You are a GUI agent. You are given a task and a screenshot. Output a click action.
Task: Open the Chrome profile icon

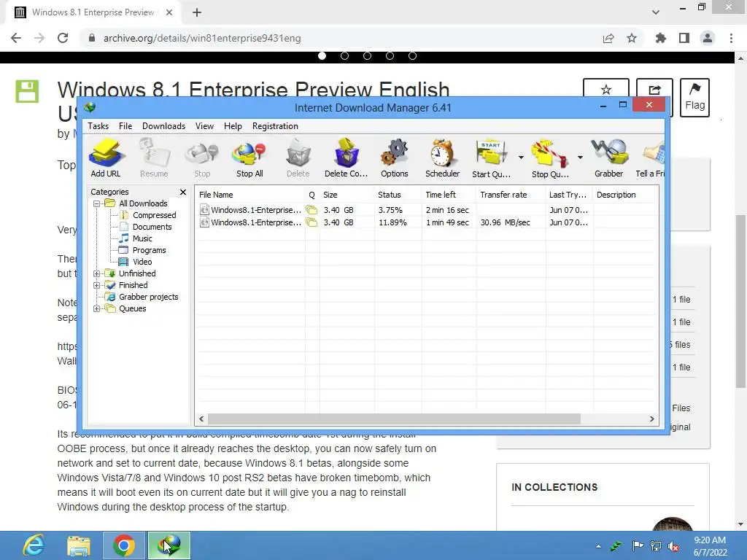[708, 38]
